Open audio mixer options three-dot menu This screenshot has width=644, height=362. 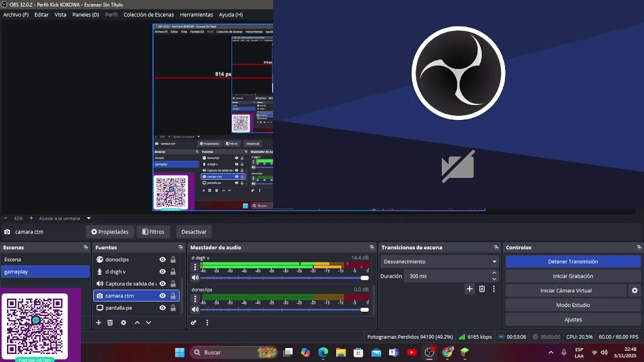coord(207,323)
